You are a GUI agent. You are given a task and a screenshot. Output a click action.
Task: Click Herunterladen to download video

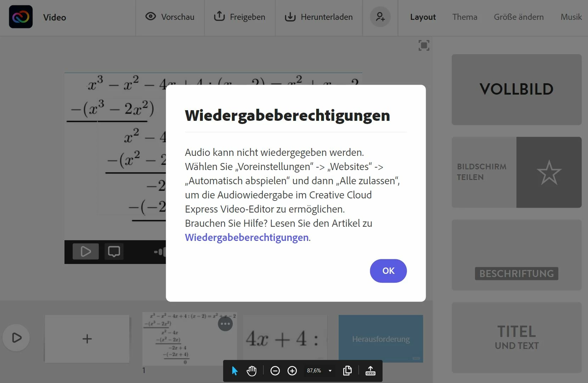[319, 17]
